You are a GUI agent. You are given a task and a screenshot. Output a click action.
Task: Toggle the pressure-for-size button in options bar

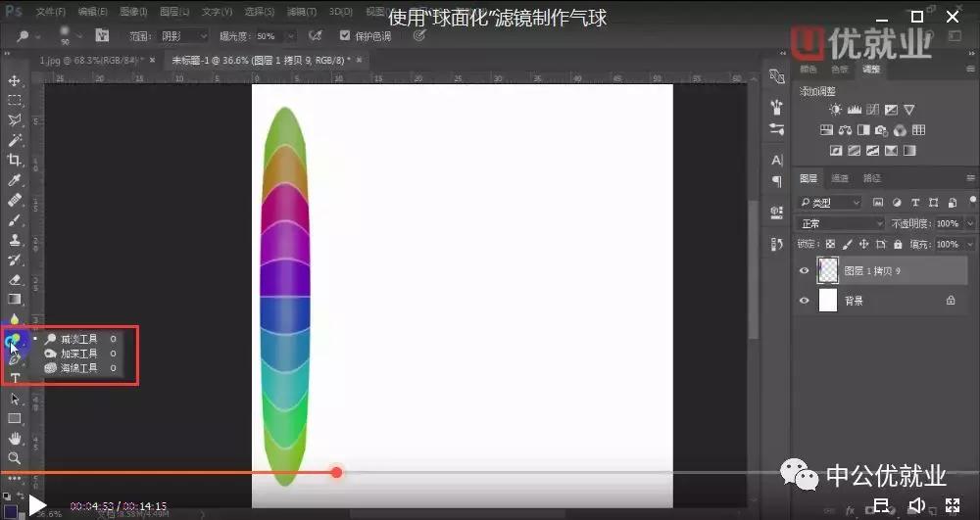tap(419, 36)
